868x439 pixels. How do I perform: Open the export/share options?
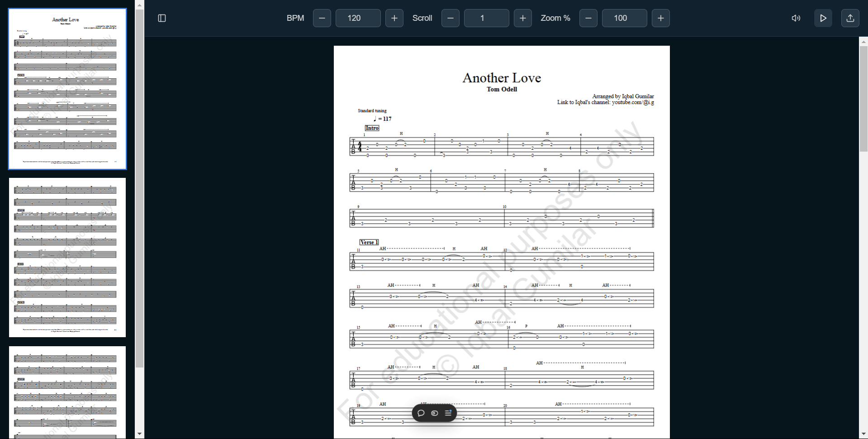(850, 18)
